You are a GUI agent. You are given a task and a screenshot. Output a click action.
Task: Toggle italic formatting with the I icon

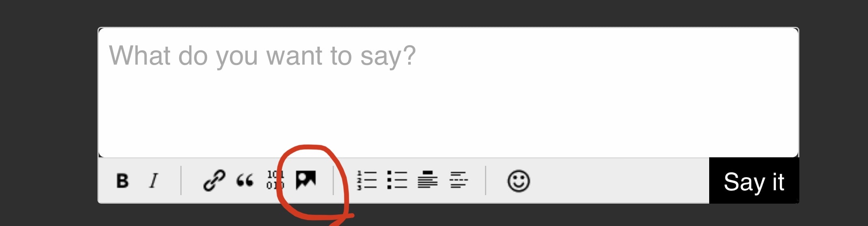pos(154,180)
